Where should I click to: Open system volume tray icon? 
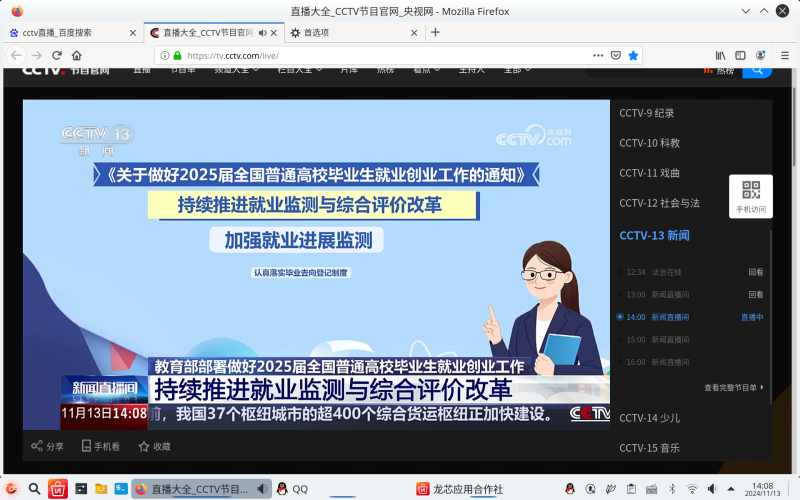point(712,489)
